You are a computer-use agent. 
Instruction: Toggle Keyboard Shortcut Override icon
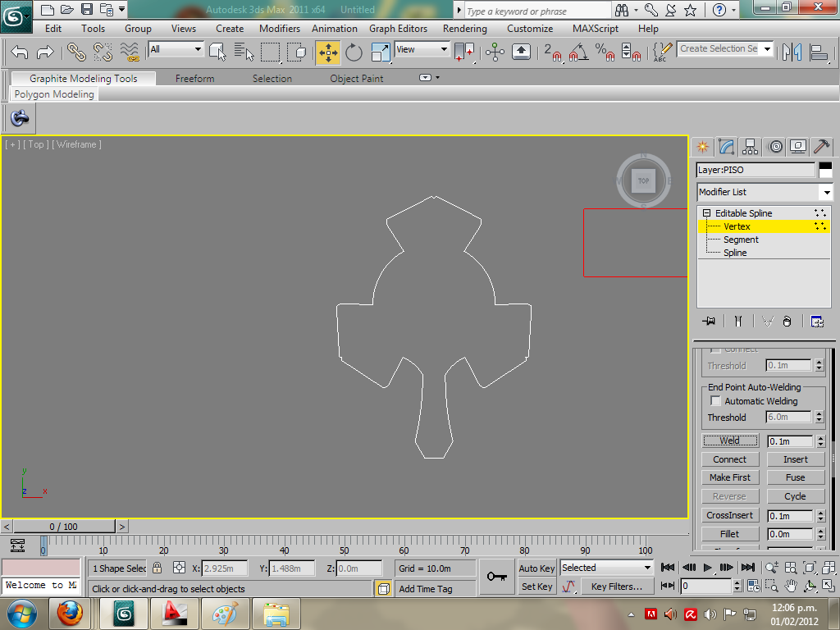[521, 52]
